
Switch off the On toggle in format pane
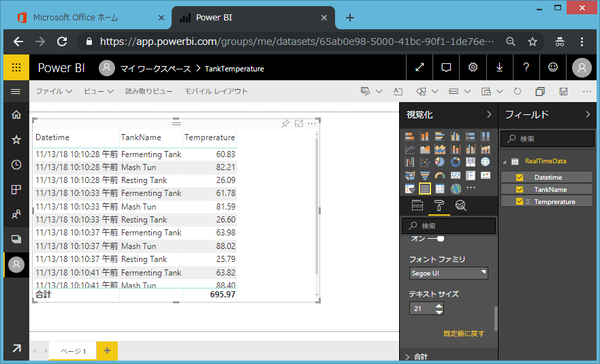tap(437, 239)
